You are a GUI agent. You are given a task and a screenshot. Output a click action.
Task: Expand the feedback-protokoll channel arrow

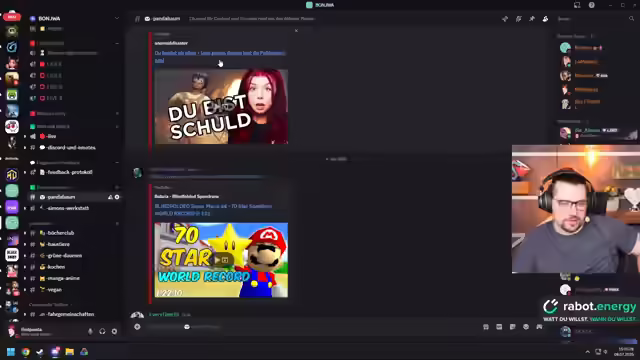click(25, 172)
